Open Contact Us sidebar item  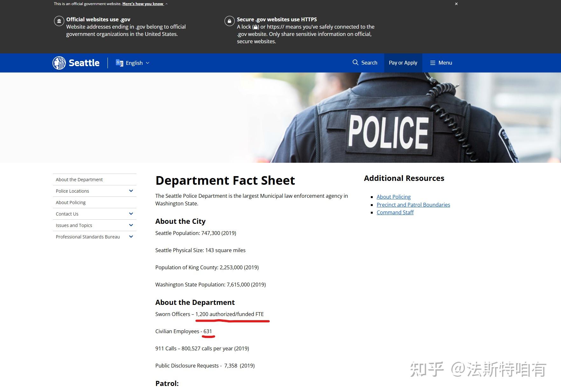(x=67, y=214)
